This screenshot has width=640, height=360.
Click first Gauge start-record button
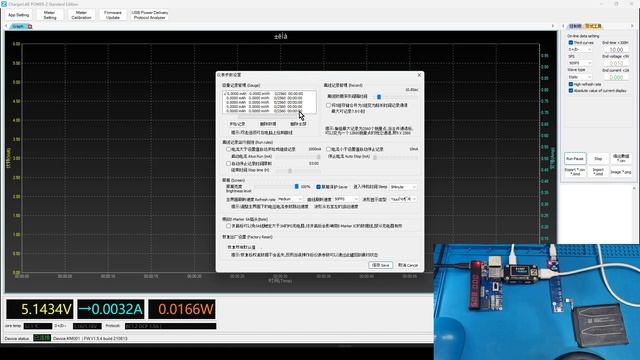[x=237, y=124]
